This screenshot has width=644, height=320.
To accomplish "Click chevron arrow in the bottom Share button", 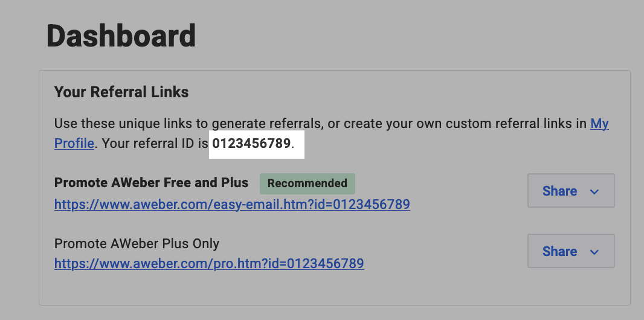I will [x=594, y=252].
